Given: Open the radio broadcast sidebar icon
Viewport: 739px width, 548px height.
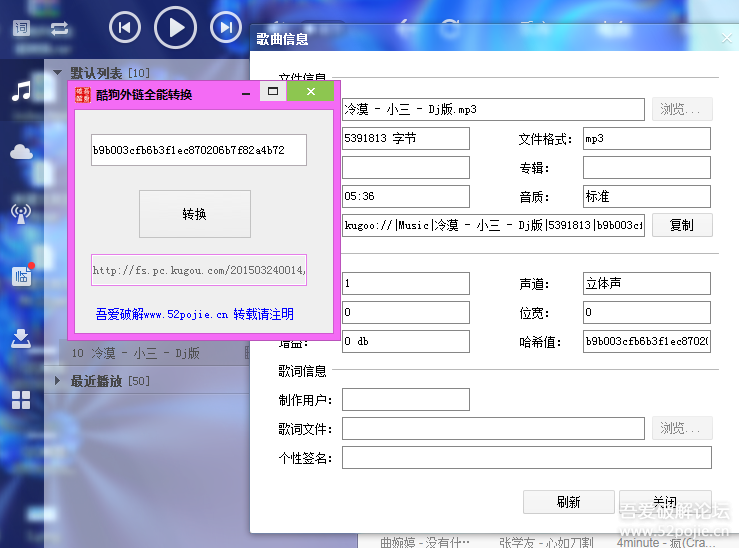Looking at the screenshot, I should 21,213.
